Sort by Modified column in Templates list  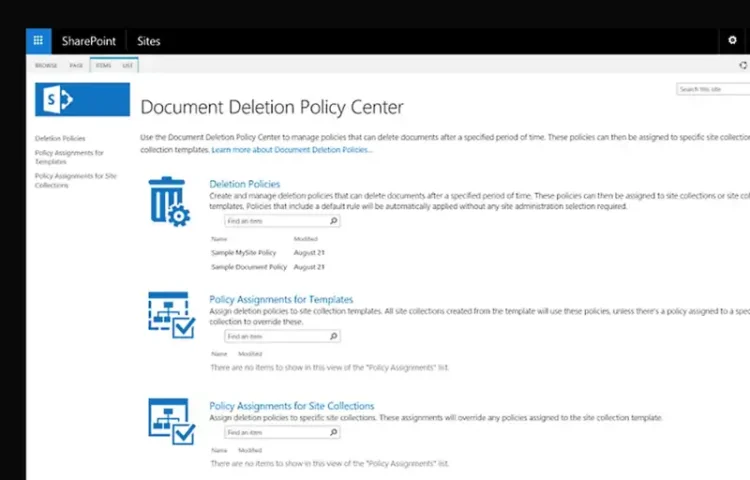click(250, 354)
